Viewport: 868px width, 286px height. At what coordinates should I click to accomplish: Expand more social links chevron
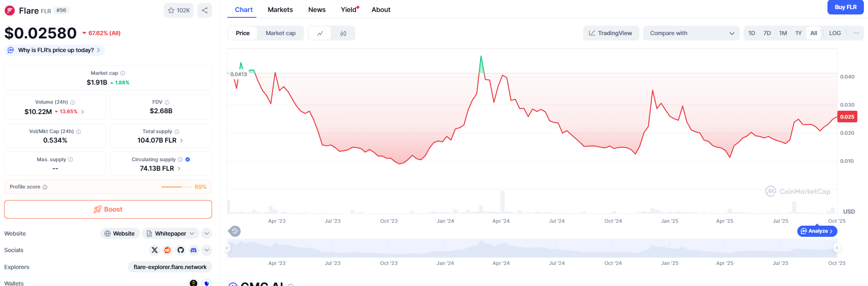coord(207,250)
